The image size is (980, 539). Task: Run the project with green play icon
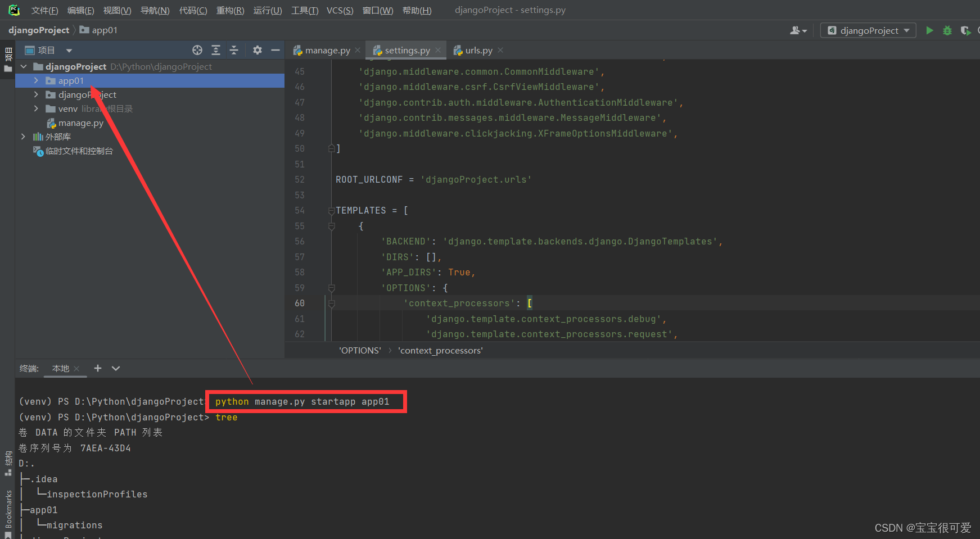coord(929,30)
